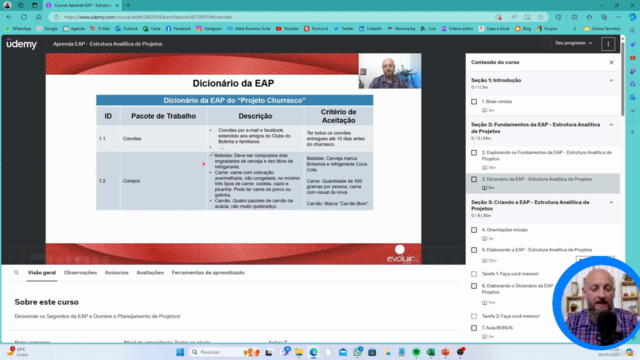Screen dimensions: 640x360
Task: Open the Edge Copilot sidebar icon
Action: pos(633,17)
